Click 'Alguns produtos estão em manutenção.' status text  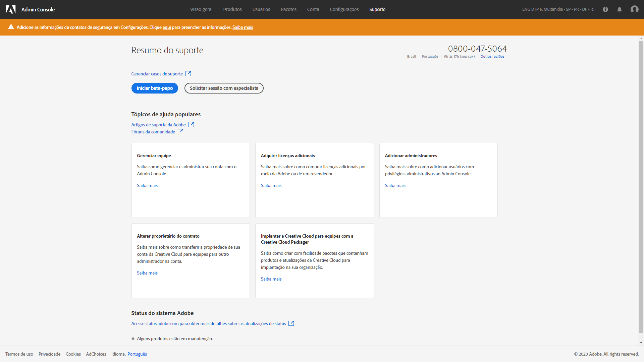175,339
